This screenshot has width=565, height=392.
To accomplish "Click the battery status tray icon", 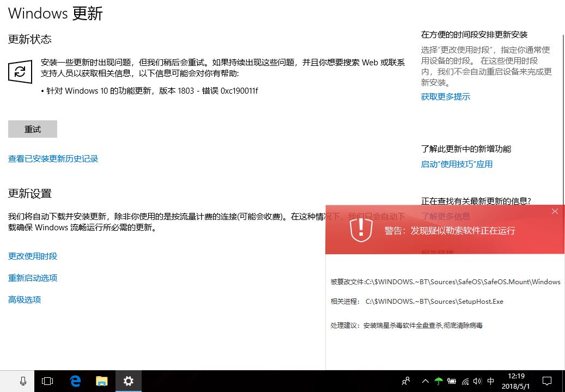I will pyautogui.click(x=452, y=381).
